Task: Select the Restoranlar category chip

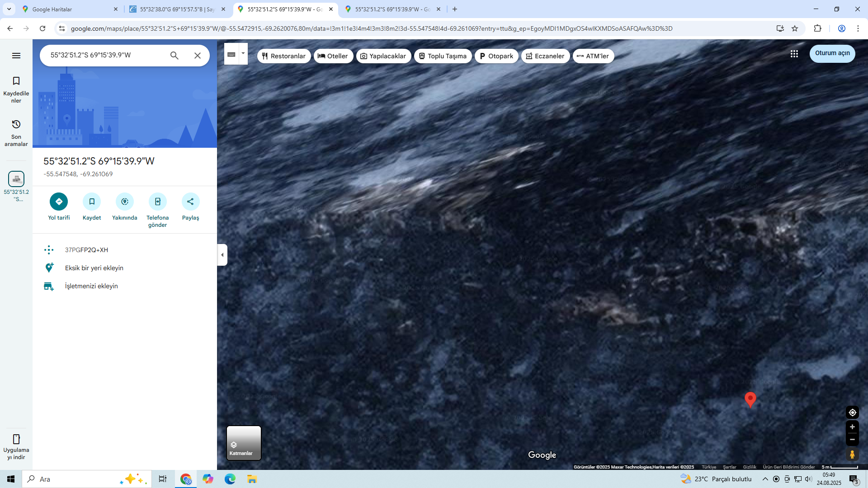Action: pyautogui.click(x=284, y=56)
